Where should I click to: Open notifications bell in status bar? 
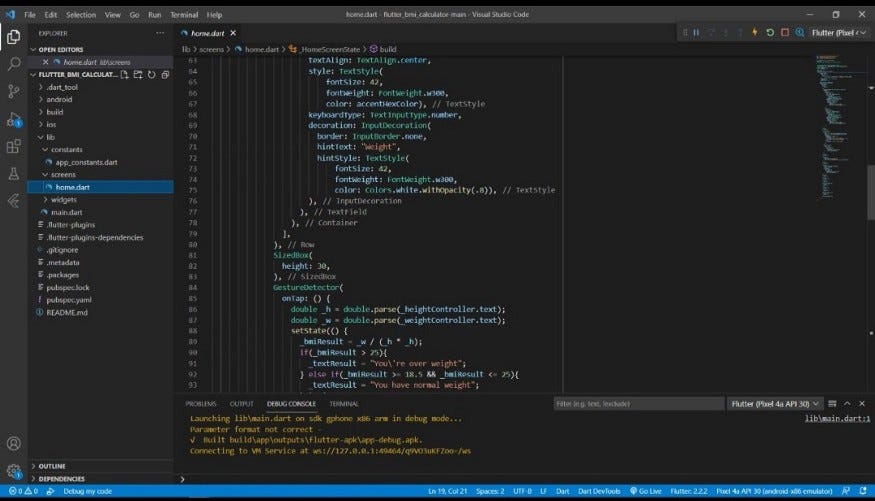[x=863, y=491]
